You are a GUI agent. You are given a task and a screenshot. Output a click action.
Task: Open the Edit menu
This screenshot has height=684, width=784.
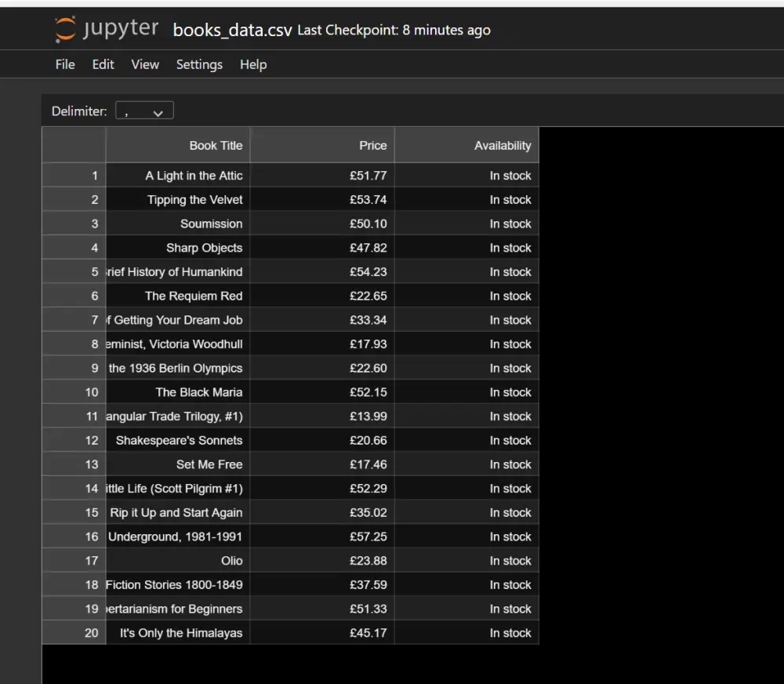click(x=103, y=64)
